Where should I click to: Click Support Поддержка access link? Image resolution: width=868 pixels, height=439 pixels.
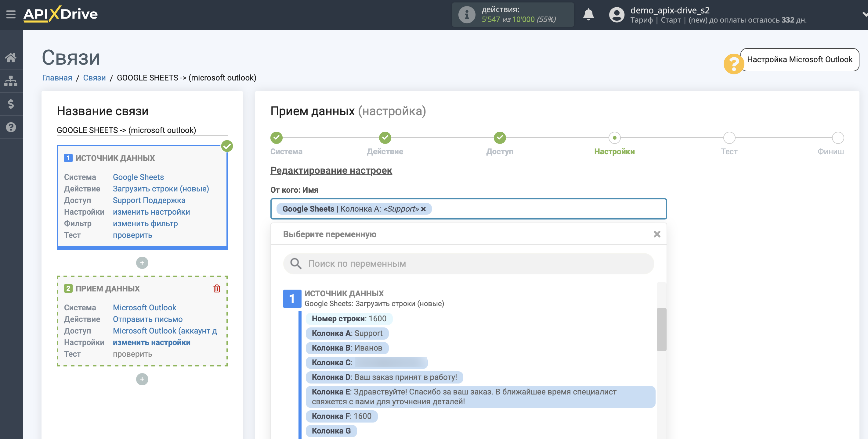pyautogui.click(x=149, y=200)
